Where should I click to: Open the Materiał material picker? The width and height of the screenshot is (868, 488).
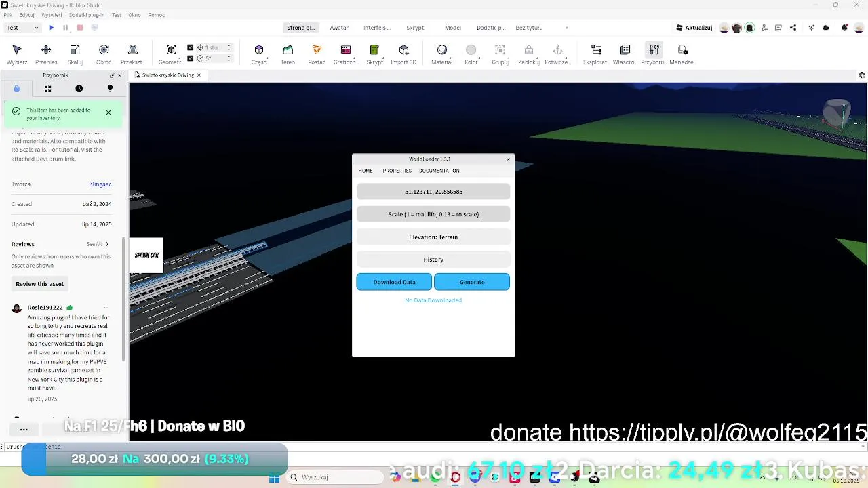click(442, 54)
